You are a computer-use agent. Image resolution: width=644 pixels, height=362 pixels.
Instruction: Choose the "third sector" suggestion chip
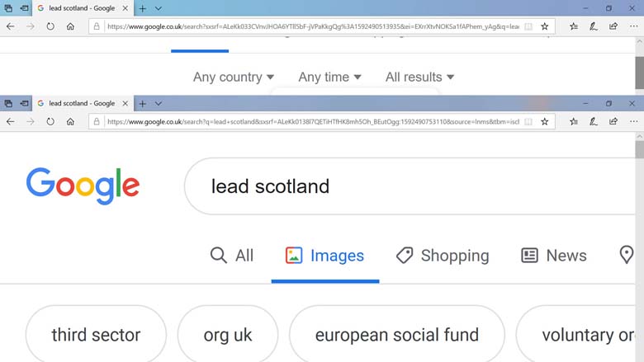[x=96, y=336]
